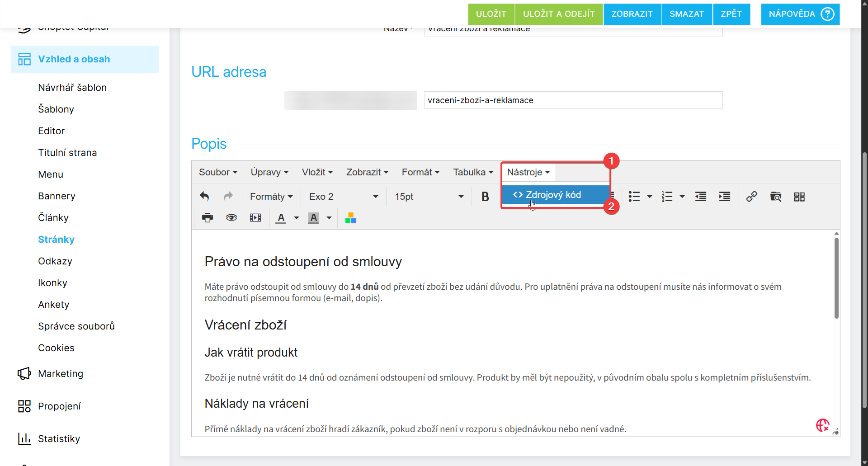Select Zdrojový kód from Nástroje menu

click(553, 195)
